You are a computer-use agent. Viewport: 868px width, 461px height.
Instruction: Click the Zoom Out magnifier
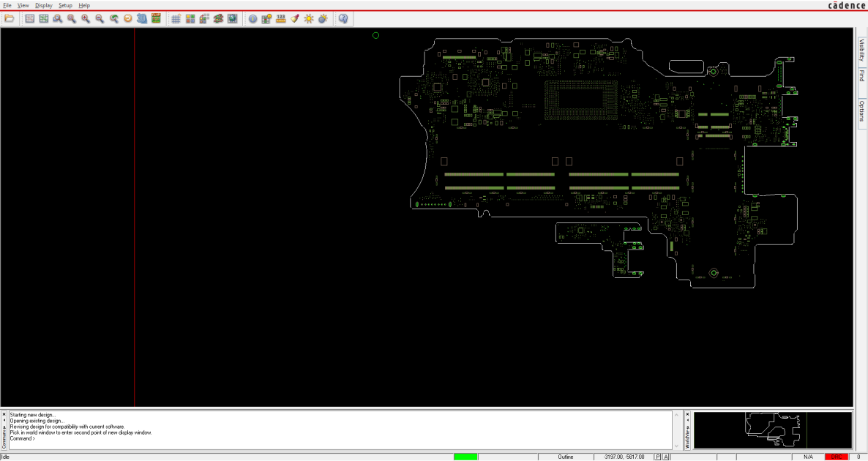(100, 18)
